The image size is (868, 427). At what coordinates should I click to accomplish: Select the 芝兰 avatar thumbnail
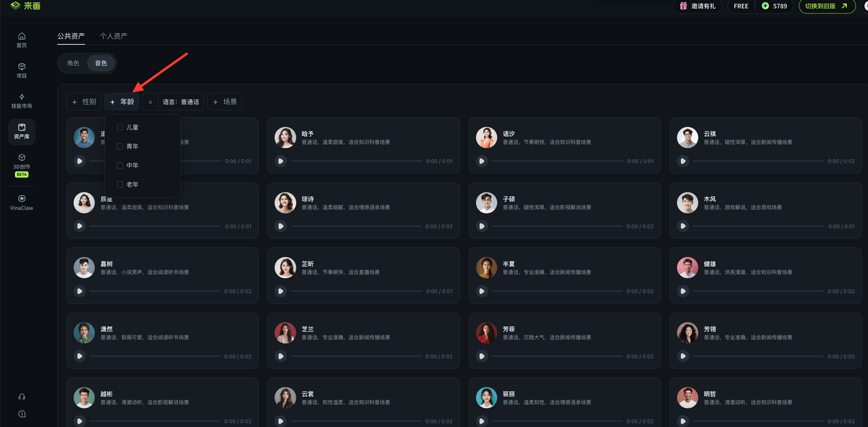pos(285,333)
